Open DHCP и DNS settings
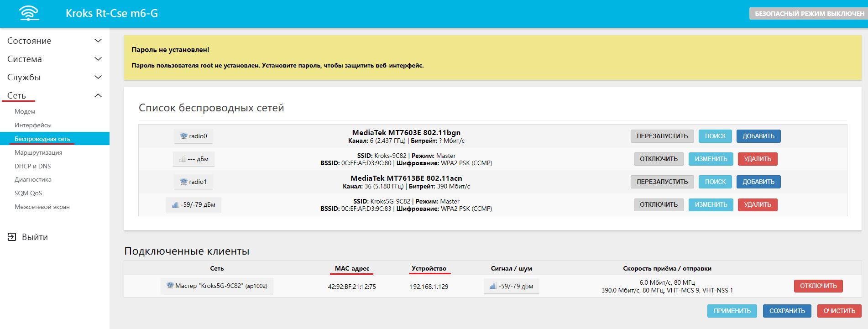 [33, 166]
